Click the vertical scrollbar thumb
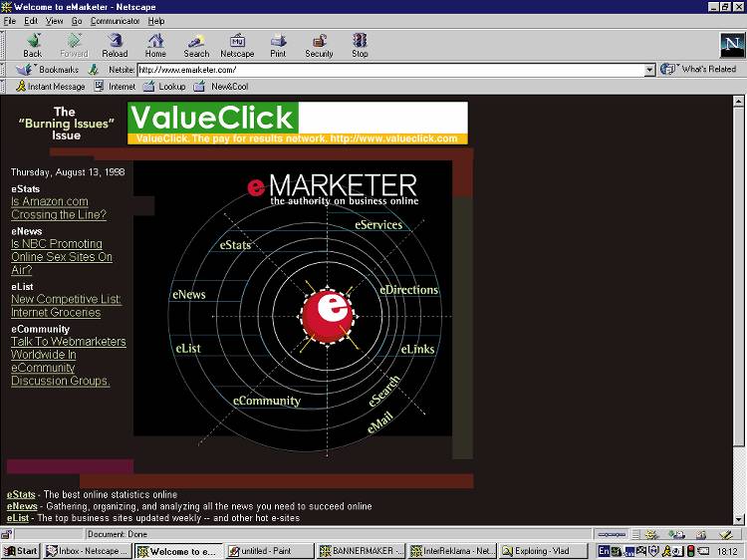This screenshot has width=747, height=560. point(738,276)
